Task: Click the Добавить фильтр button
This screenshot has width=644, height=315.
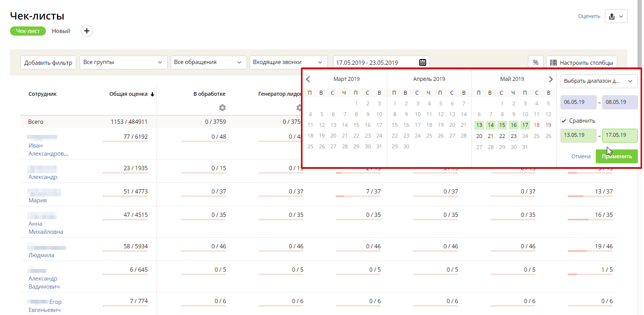Action: coord(48,62)
